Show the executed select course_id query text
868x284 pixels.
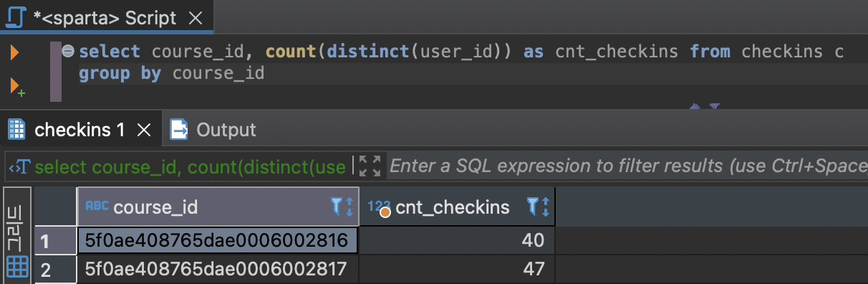[x=190, y=167]
